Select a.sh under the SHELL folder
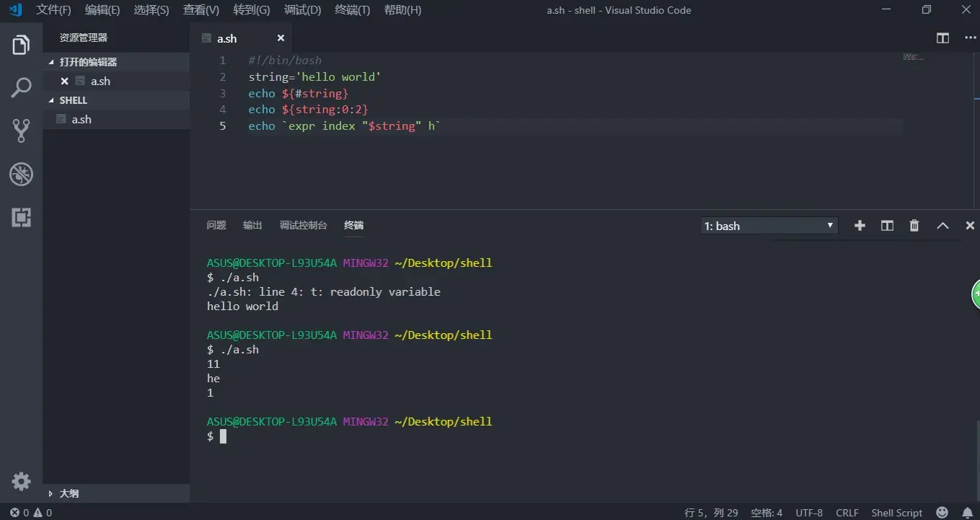This screenshot has width=980, height=520. click(117, 119)
